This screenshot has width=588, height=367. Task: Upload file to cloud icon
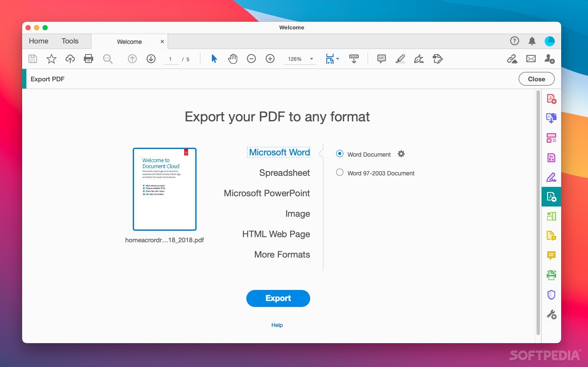70,59
